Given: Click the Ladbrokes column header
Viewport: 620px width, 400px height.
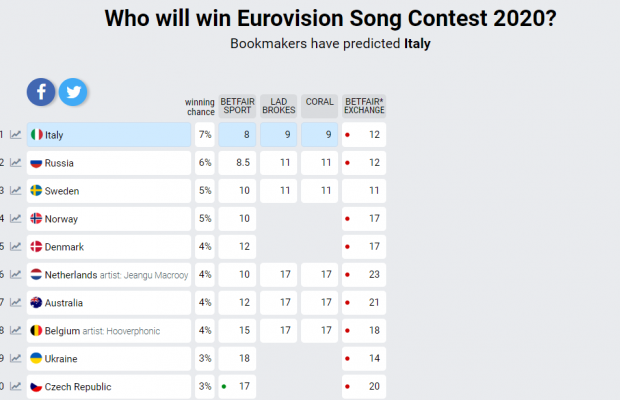Looking at the screenshot, I should [278, 106].
